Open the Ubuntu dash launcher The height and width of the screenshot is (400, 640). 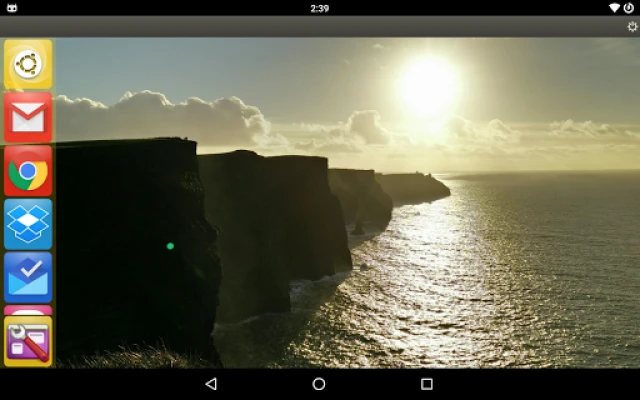(28, 65)
